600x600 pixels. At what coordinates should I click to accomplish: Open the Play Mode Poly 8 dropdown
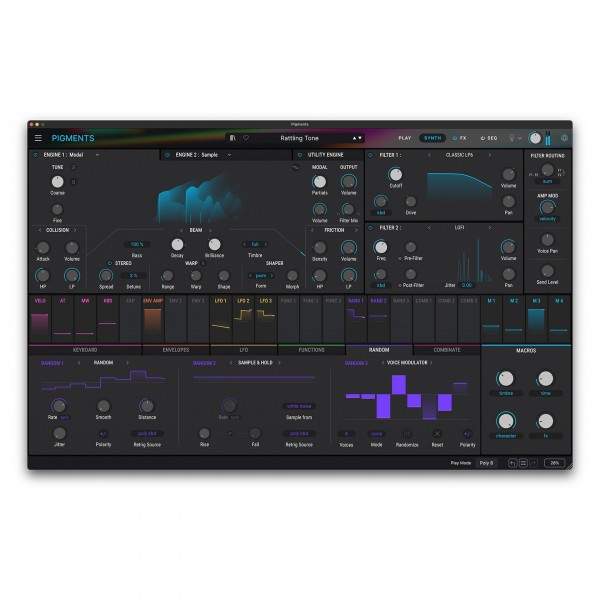click(486, 463)
